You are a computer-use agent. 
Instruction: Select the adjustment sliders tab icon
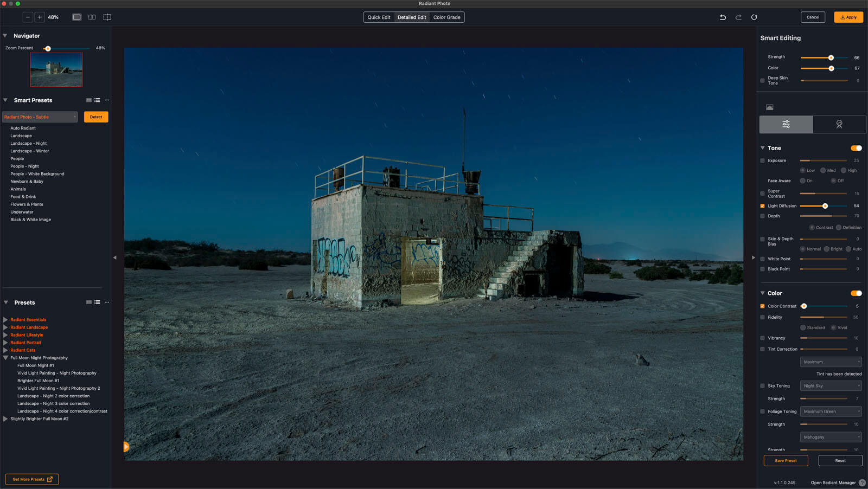pyautogui.click(x=786, y=124)
